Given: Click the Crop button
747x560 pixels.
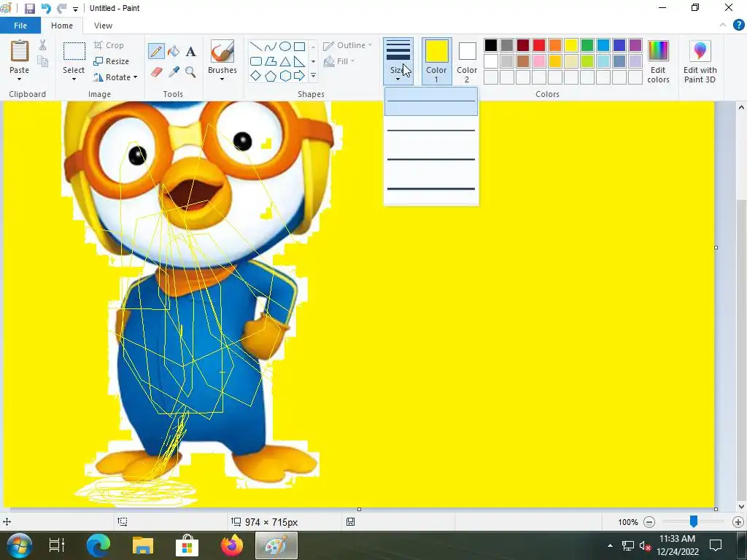Looking at the screenshot, I should (x=109, y=45).
